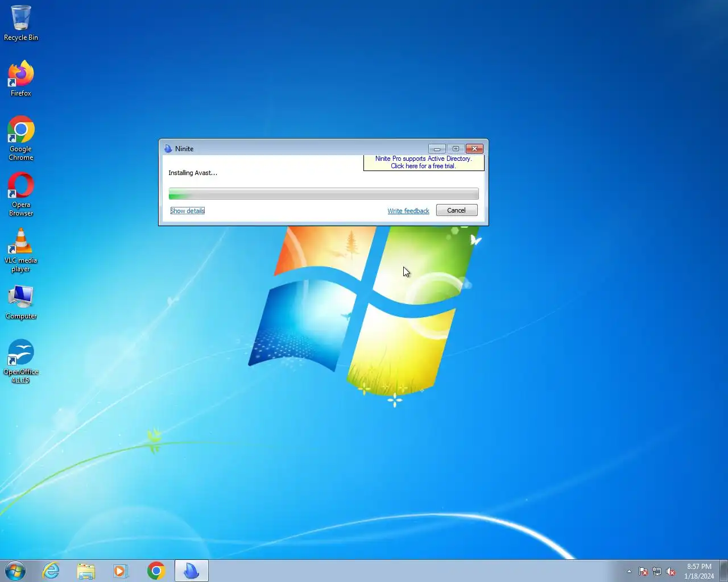Select the OpenOffice 4.1.15 desktop shortcut

click(21, 361)
